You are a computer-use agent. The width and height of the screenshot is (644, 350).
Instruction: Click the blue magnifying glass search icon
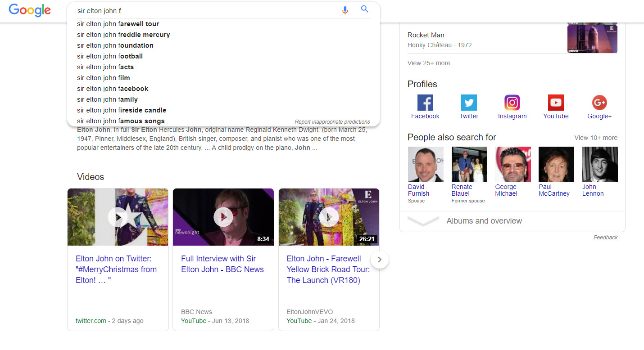[x=365, y=9]
